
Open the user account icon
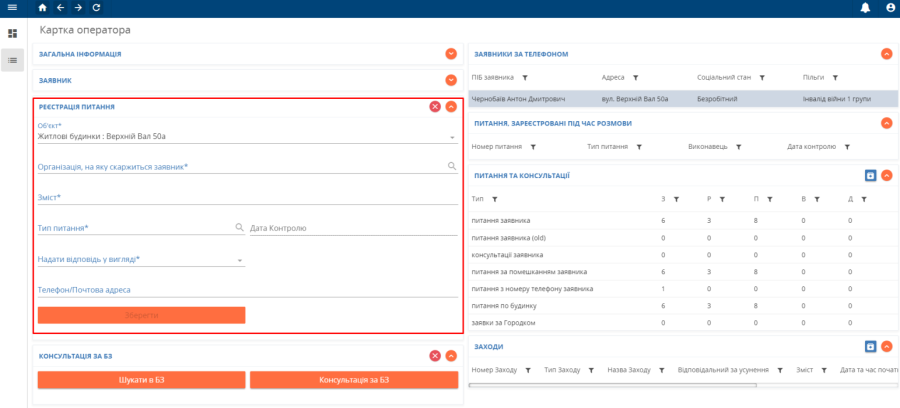click(x=890, y=8)
